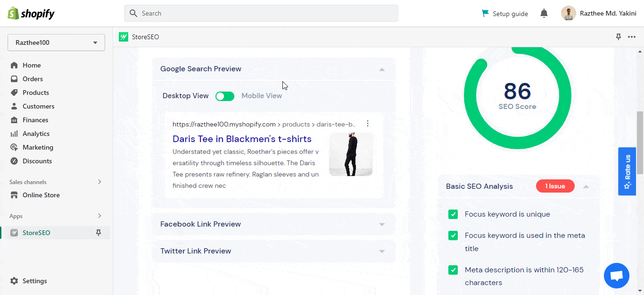
Task: Click the Marketing target icon
Action: click(14, 147)
